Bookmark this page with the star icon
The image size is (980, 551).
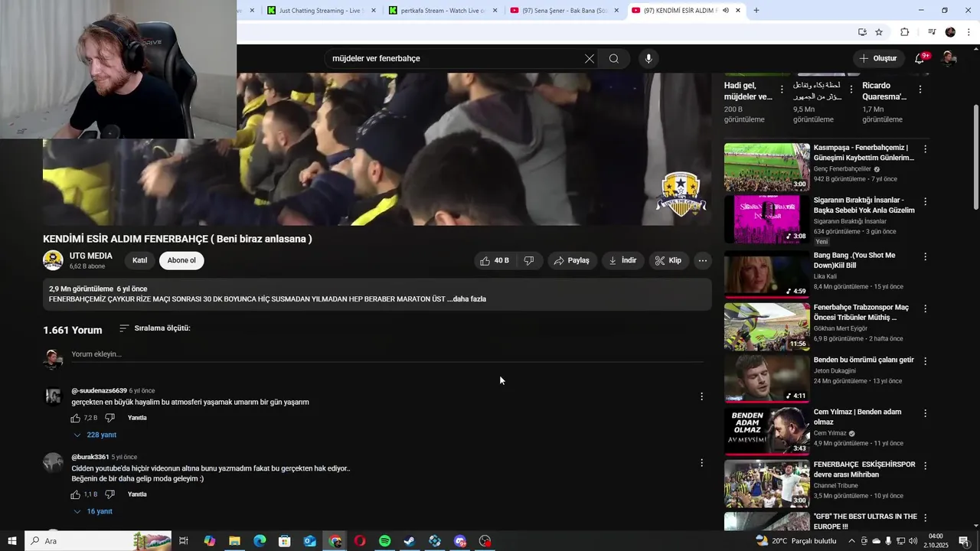[x=879, y=32]
